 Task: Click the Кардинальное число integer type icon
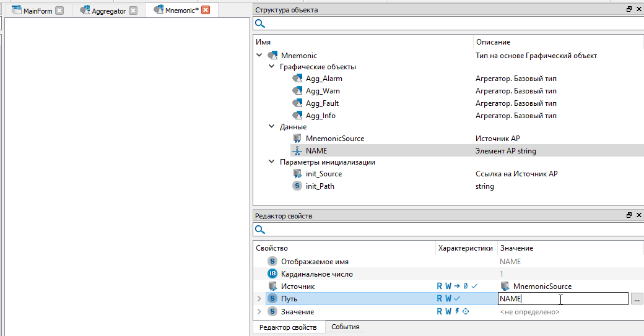[272, 274]
